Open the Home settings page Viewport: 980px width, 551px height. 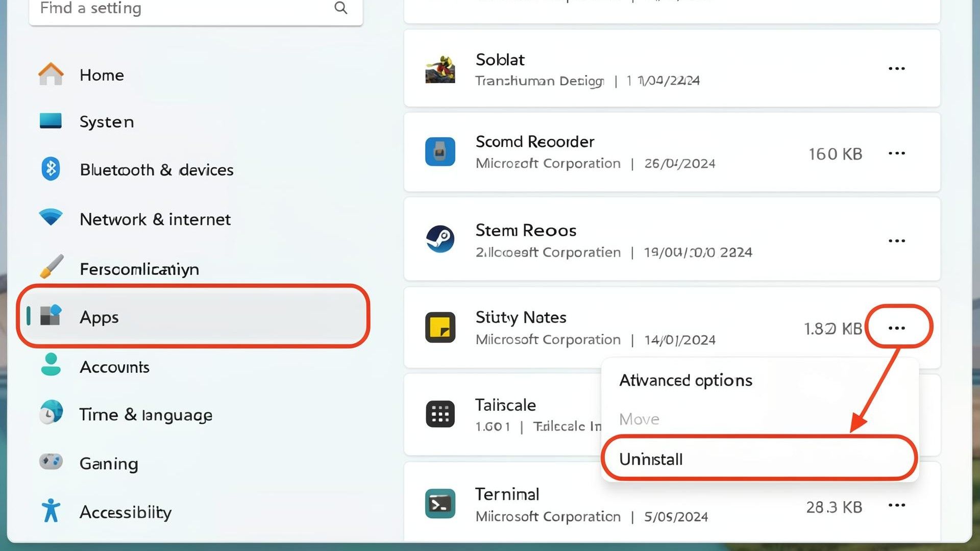click(x=102, y=75)
